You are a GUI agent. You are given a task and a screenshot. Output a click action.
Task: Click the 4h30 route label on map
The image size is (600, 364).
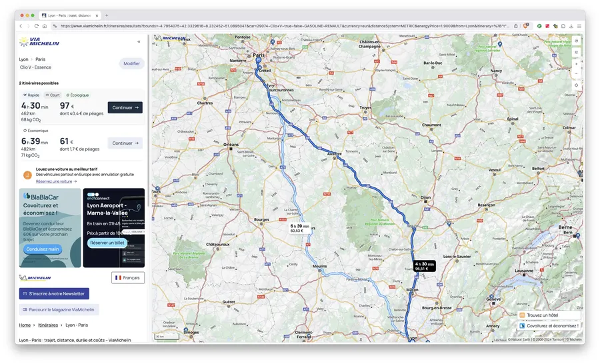click(425, 266)
